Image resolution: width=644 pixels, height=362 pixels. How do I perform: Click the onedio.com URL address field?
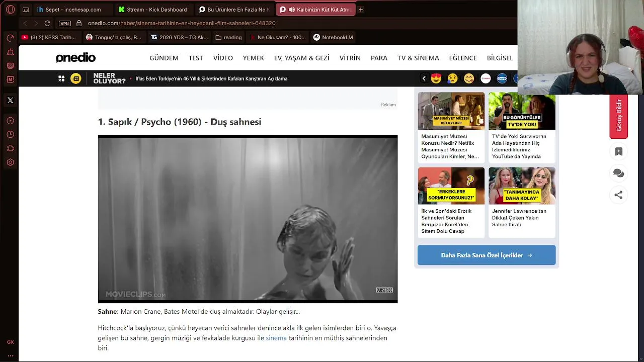tap(182, 23)
